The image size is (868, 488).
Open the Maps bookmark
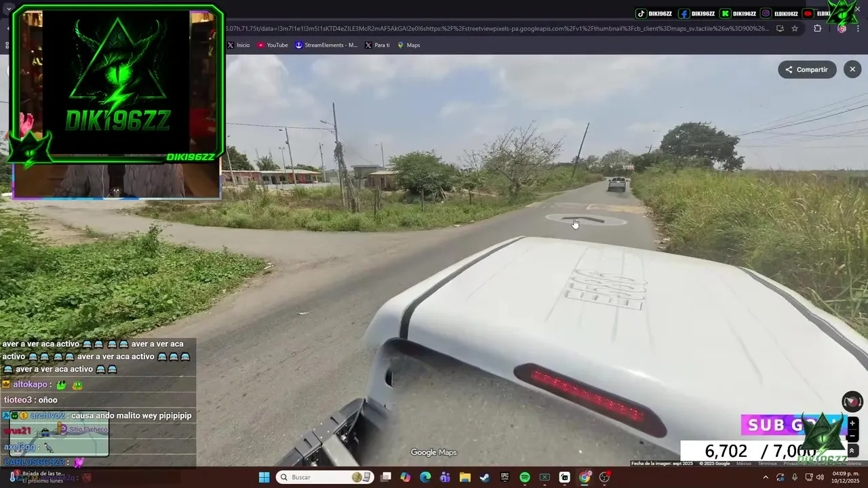point(409,45)
